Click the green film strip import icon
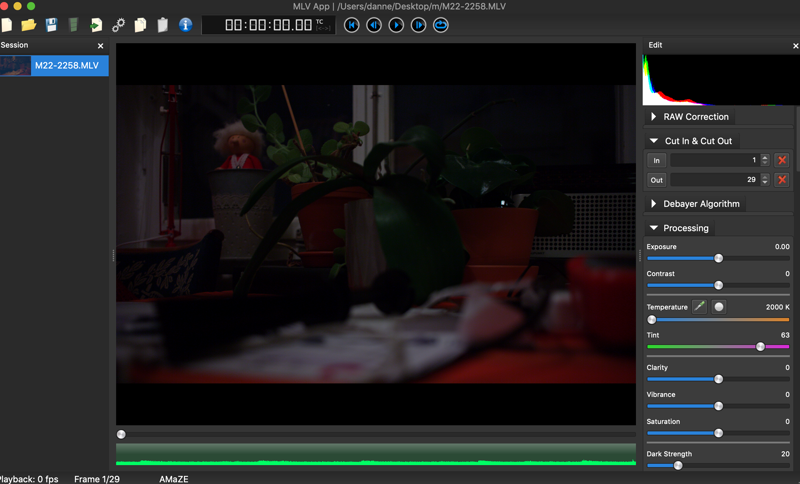Screen dimensions: 800x484 pos(73,25)
